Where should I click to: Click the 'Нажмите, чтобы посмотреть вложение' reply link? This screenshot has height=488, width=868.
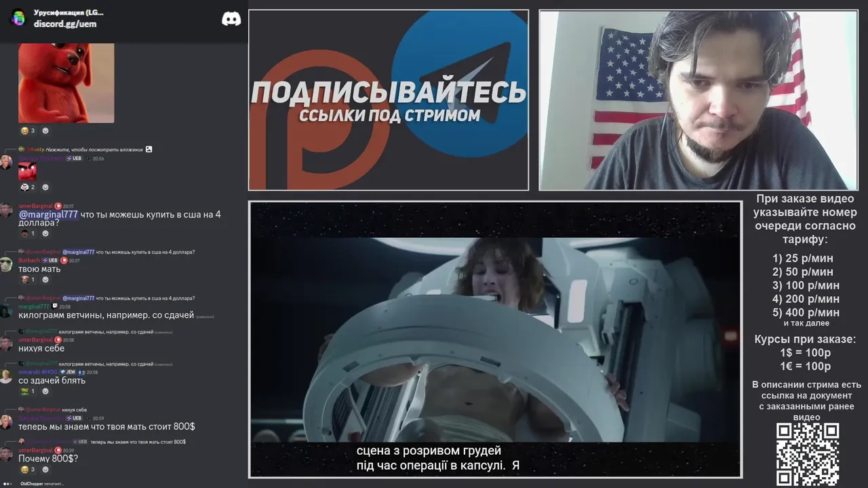click(94, 149)
